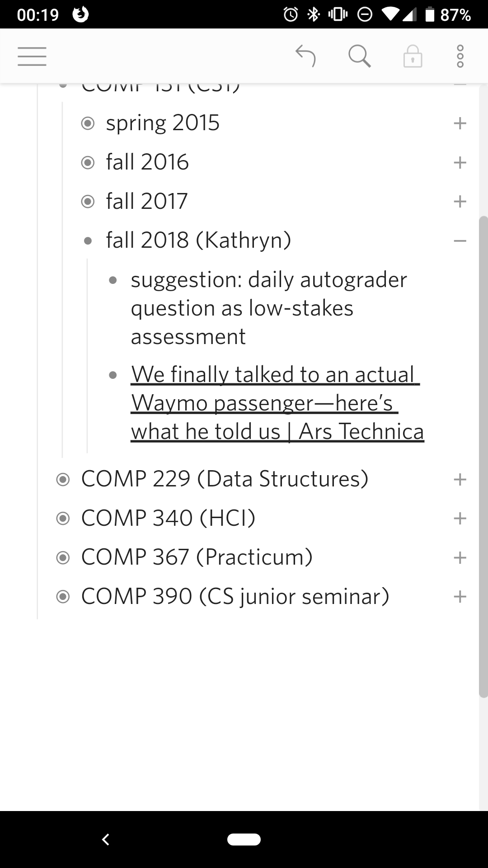Tap the undo arrow icon
Viewport: 488px width, 868px height.
coord(305,57)
